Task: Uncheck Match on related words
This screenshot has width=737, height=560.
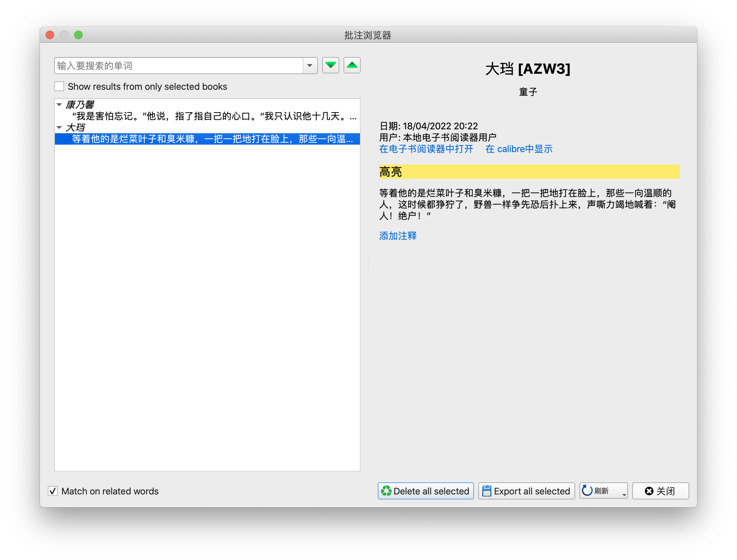Action: (53, 491)
